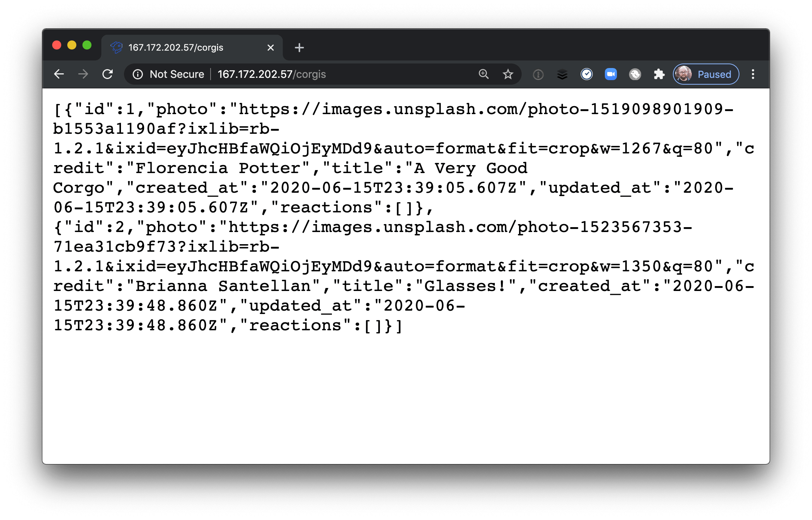Go forward to the next page
The image size is (812, 520).
[83, 74]
